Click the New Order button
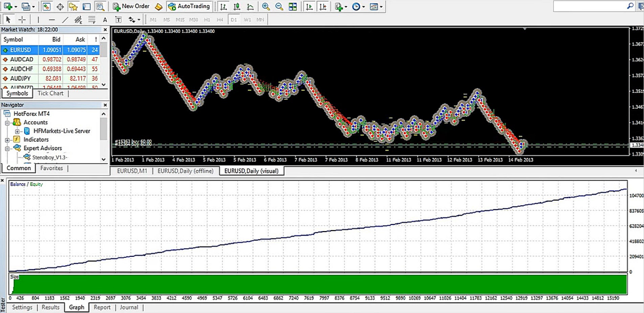The image size is (644, 313). point(131,6)
